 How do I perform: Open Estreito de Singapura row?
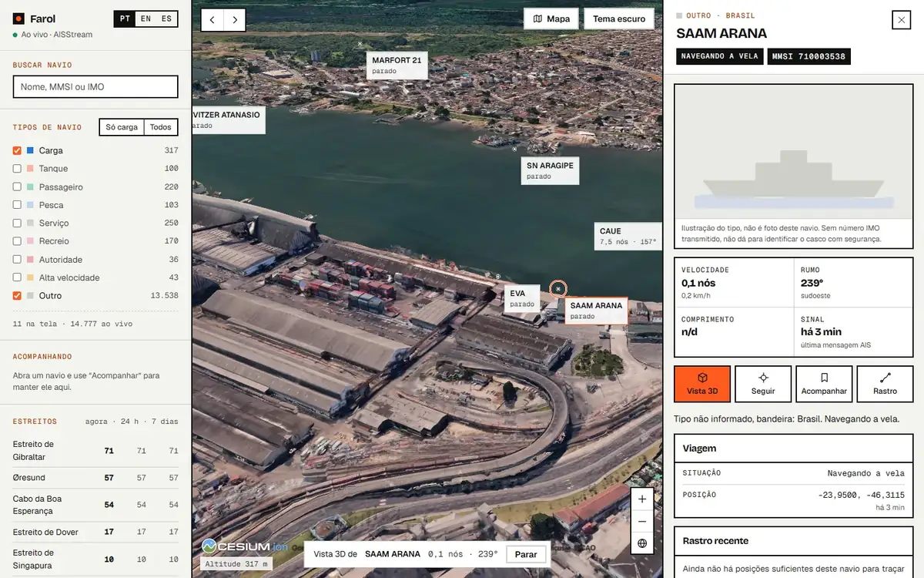click(x=95, y=559)
